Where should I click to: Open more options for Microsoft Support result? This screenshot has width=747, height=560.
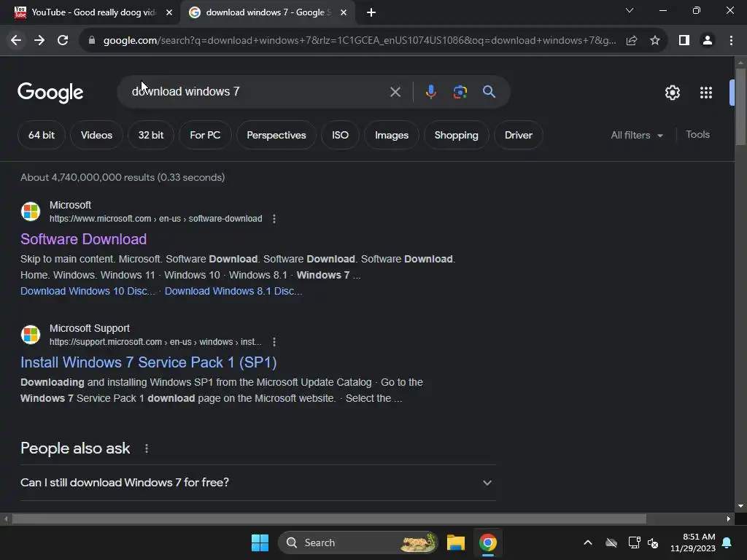[274, 342]
